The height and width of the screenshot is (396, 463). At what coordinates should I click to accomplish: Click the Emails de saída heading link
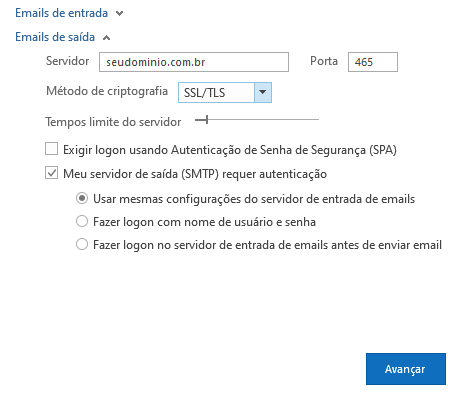tap(55, 37)
